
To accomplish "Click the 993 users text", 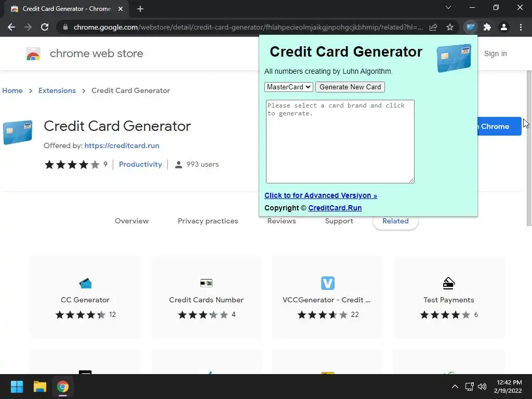I will point(202,164).
